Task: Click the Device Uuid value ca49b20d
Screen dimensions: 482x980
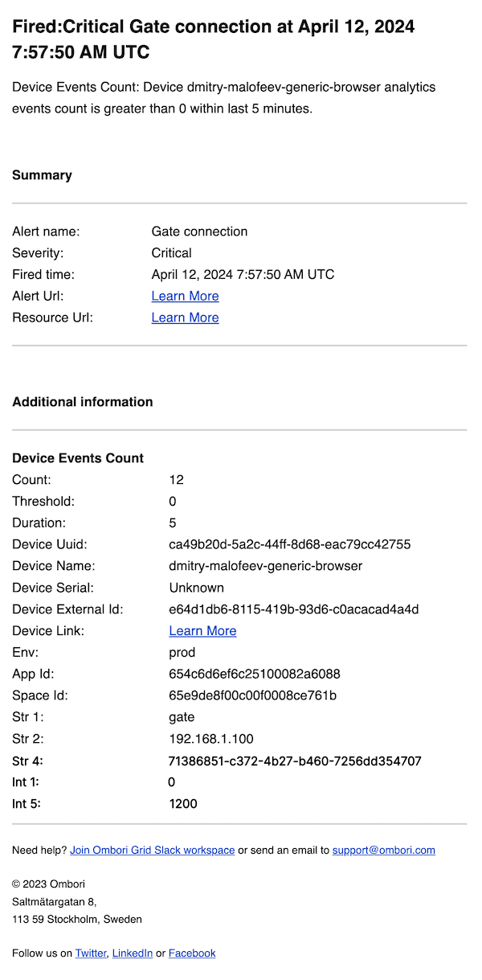Action: point(289,544)
